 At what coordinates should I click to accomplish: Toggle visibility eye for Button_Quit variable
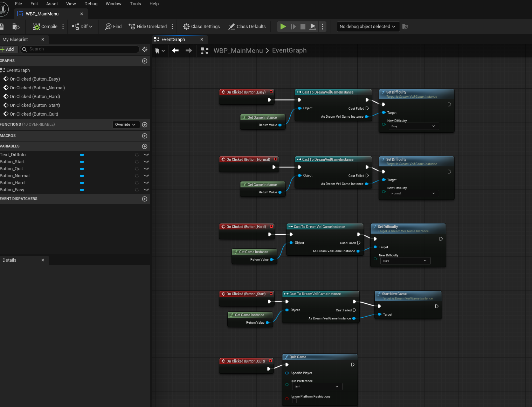[x=146, y=169]
